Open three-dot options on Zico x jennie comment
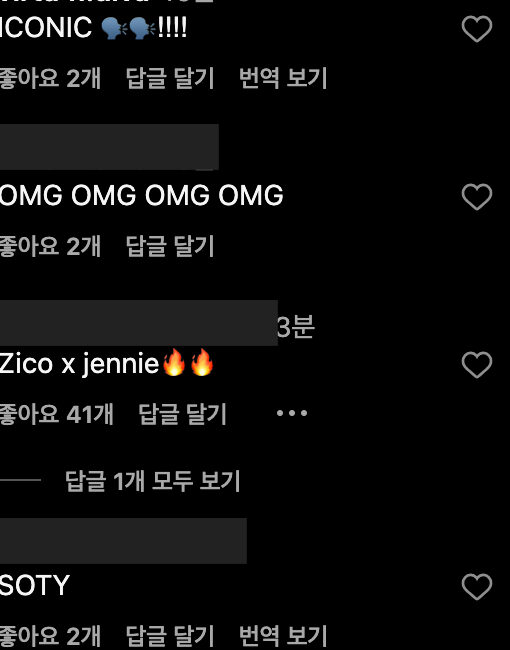 point(292,413)
